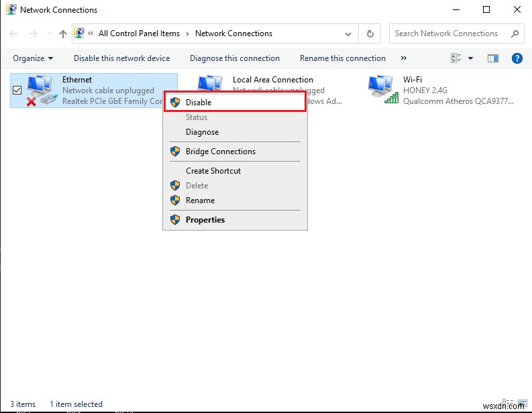The width and height of the screenshot is (532, 413).
Task: Click the HONEY 2.4G network text
Action: [x=425, y=91]
